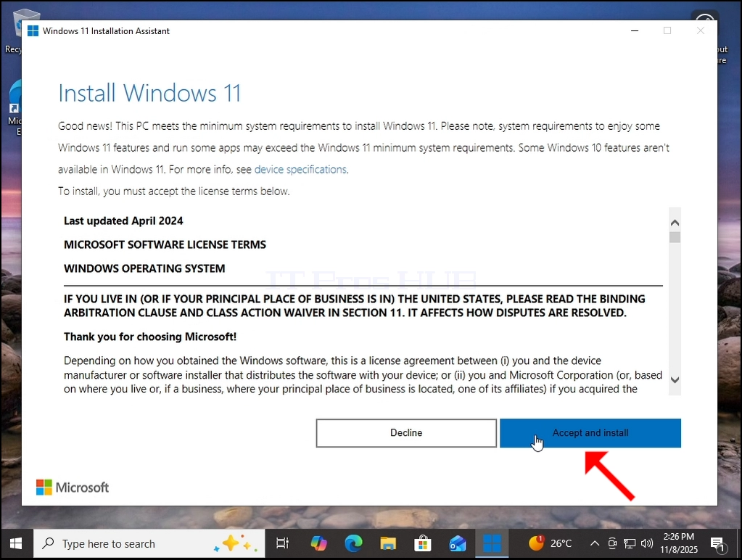Open network settings tray icon
Screen dimensions: 742x560
(x=630, y=543)
